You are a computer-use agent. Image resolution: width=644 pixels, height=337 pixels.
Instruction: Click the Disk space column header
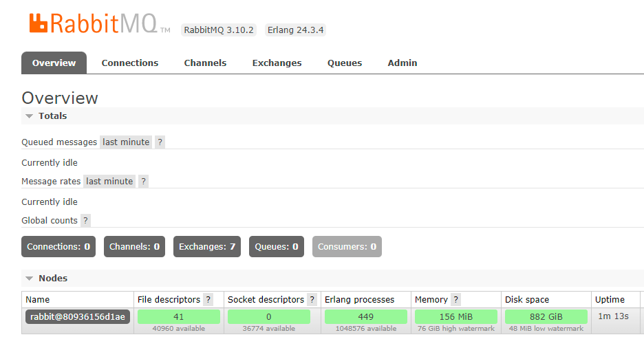[x=527, y=300]
